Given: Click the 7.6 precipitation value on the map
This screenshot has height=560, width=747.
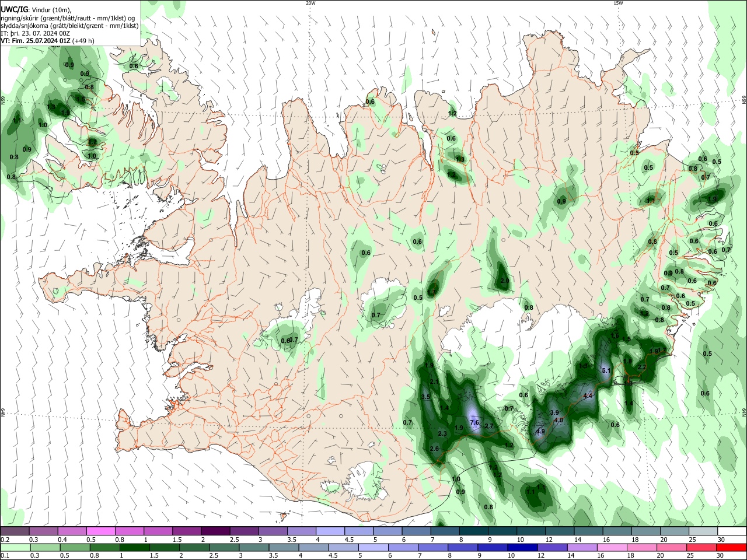Looking at the screenshot, I should coord(474,422).
